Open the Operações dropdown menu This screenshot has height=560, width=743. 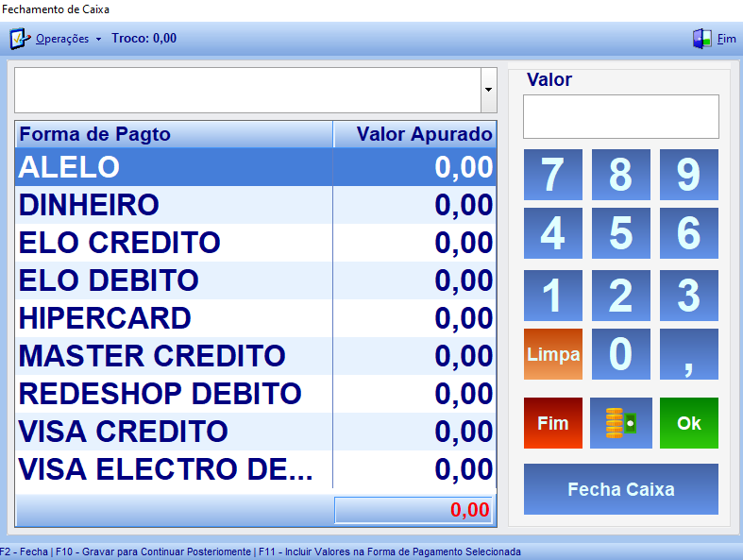coord(68,39)
